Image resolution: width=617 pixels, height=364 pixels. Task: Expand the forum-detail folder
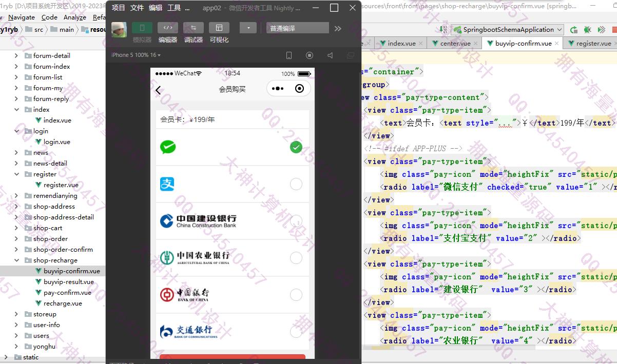tap(16, 55)
